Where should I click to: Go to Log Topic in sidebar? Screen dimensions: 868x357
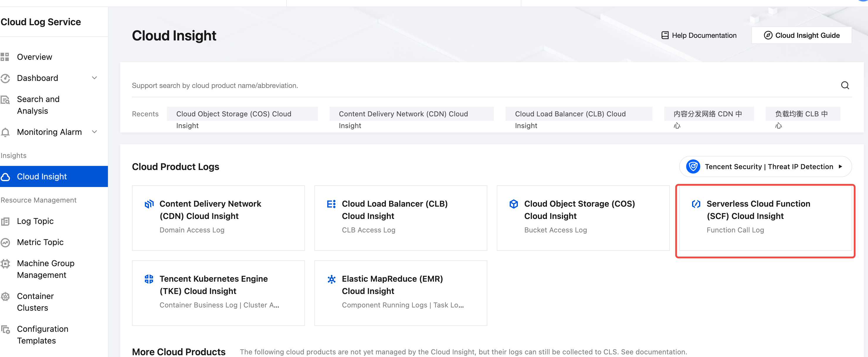point(35,221)
